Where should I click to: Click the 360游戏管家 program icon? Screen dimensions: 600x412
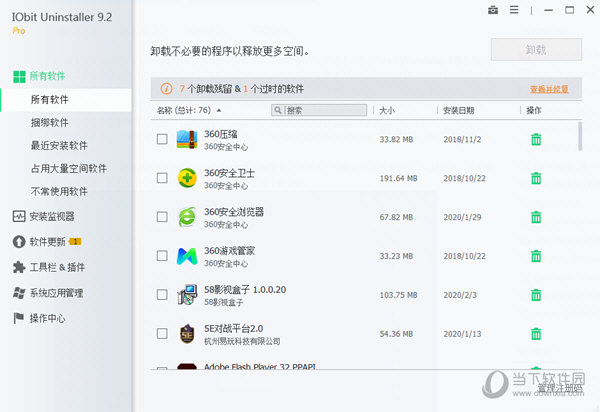(x=187, y=256)
